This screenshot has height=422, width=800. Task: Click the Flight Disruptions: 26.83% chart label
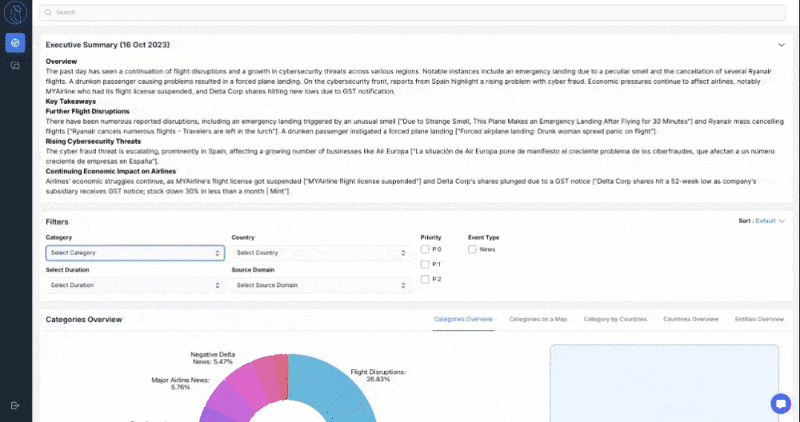pyautogui.click(x=378, y=376)
